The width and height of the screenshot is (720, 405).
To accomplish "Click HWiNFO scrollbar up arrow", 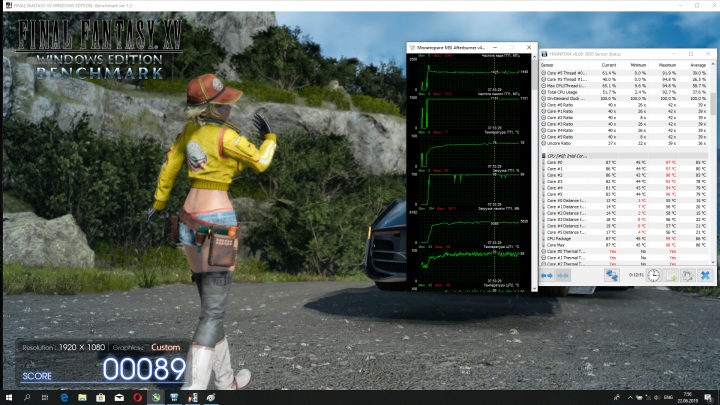I will pos(713,65).
